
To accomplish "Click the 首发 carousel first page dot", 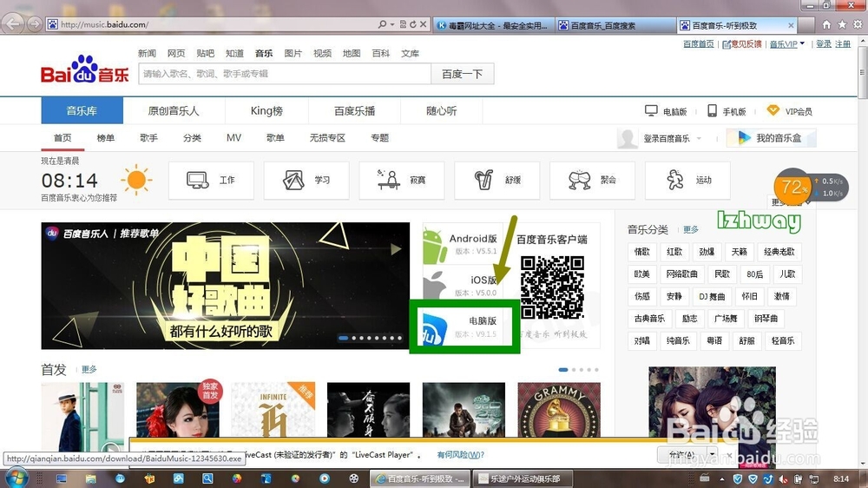I will (563, 369).
